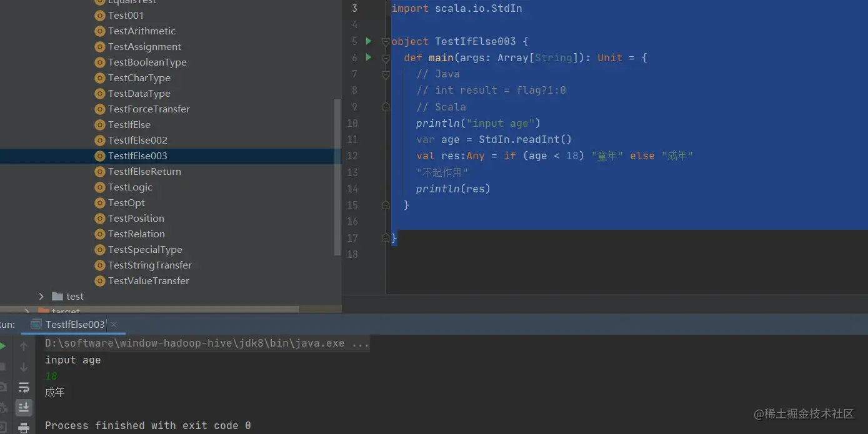Click the test folder icon

(x=57, y=297)
